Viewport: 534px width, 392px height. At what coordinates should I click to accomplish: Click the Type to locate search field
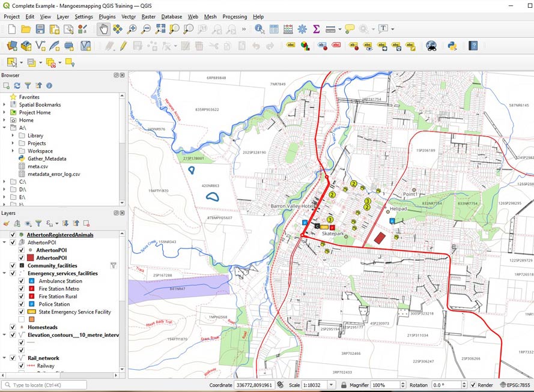[x=44, y=385]
